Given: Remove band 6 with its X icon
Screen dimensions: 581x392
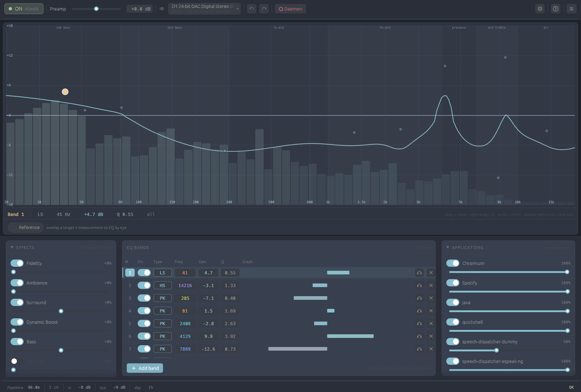Looking at the screenshot, I should [431, 336].
